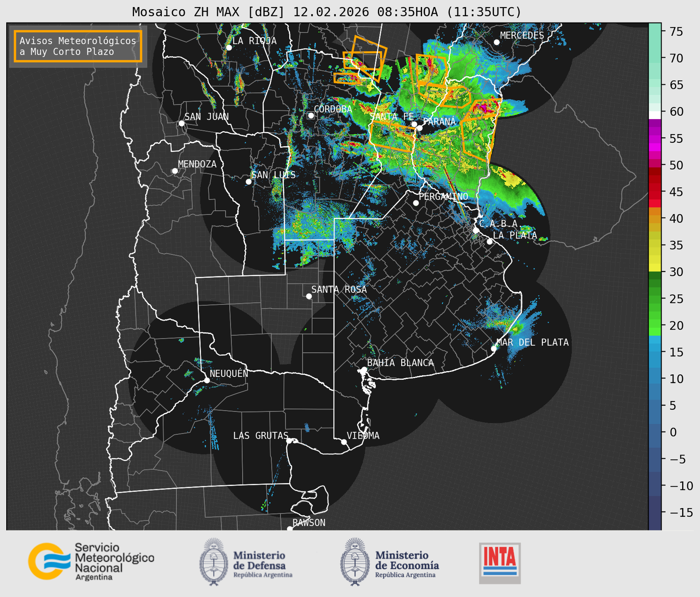The image size is (700, 597).
Task: Click the Ministerio de Economía crest
Action: pyautogui.click(x=355, y=562)
